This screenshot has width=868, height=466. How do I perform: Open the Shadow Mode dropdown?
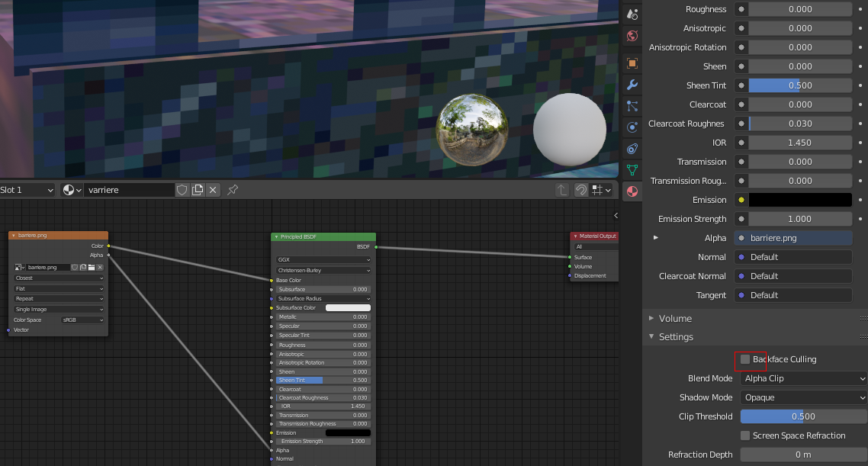coord(804,397)
